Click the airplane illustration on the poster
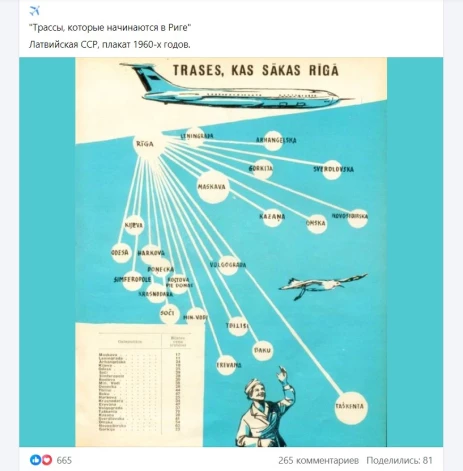Screen dimensions: 463x471 coord(237,86)
